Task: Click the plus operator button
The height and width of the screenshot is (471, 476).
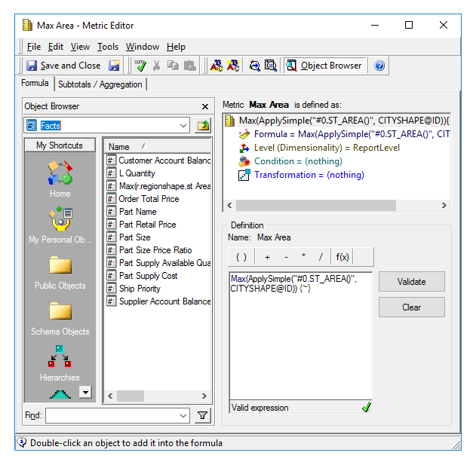Action: (x=267, y=257)
